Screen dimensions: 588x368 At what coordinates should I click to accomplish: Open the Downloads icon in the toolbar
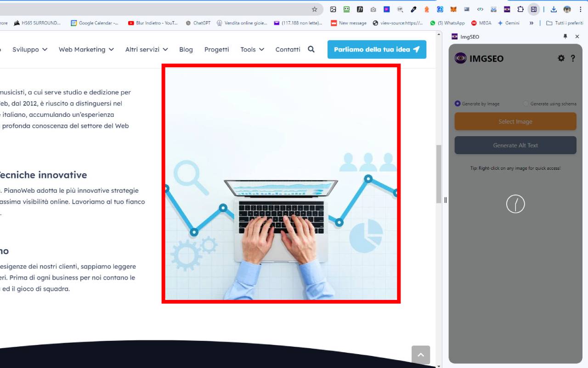tap(554, 9)
